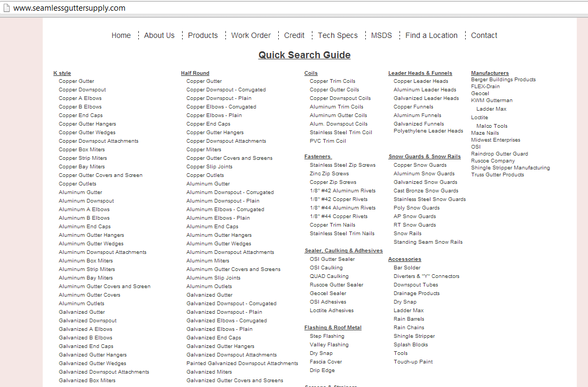This screenshot has width=588, height=387.
Task: Open Copper Trim Coils link
Action: [x=332, y=81]
